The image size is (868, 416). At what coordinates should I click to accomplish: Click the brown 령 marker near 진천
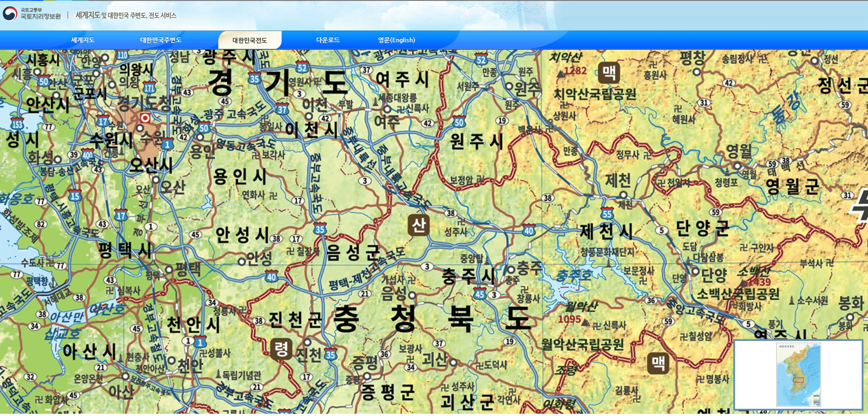(281, 349)
